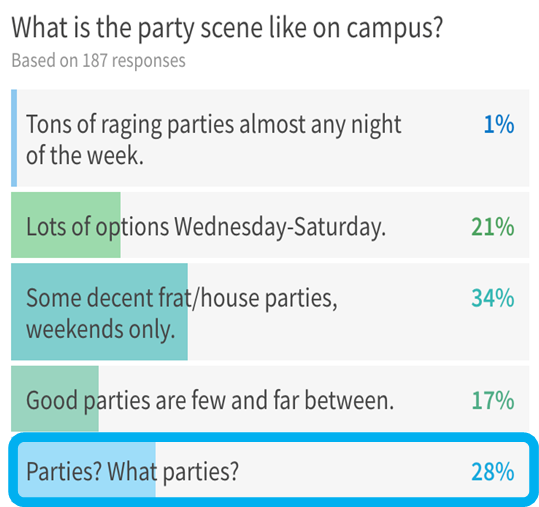Select 'Some decent frat/house parties' row
539x507 pixels.
(270, 312)
